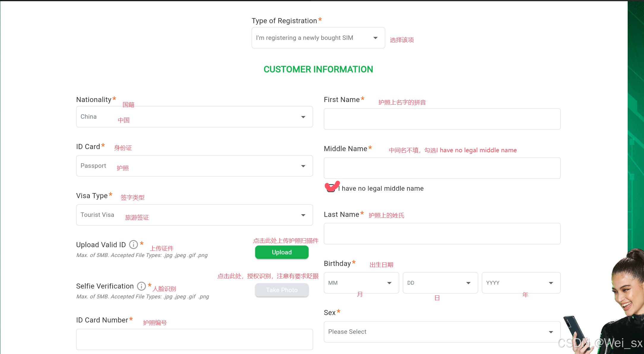Check 'I have no legal middle name'
644x354 pixels.
point(331,188)
